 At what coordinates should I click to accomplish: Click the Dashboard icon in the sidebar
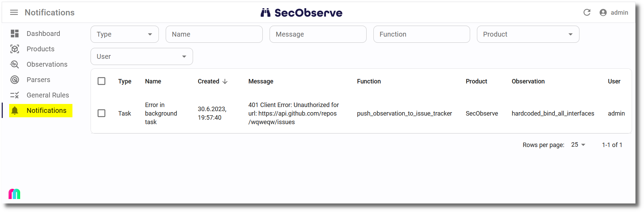15,33
